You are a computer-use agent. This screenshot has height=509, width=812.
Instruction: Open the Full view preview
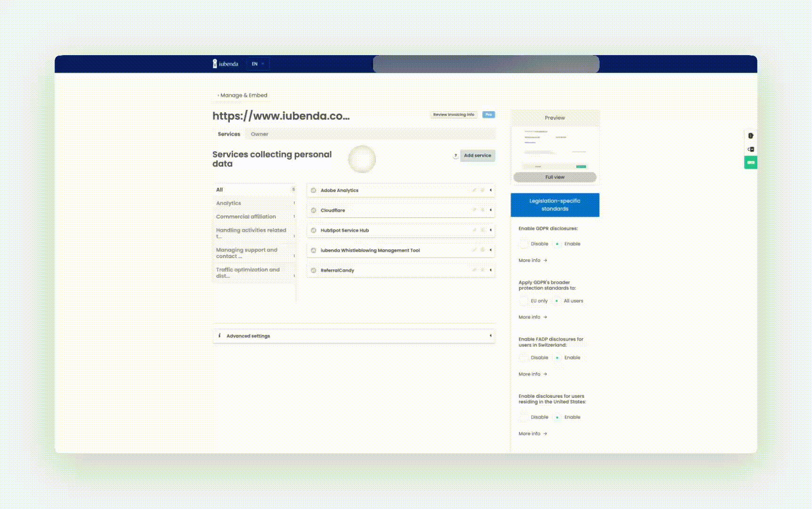(555, 177)
